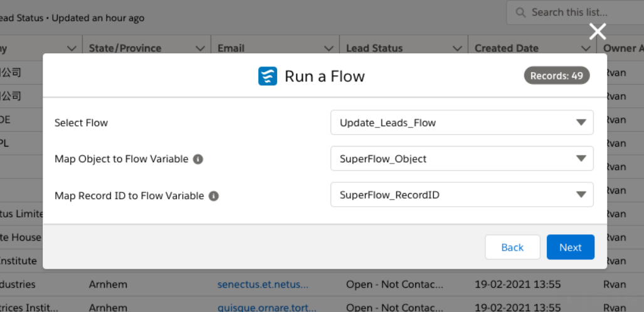Show info for Map Object to Flow Variable
The image size is (644, 312).
[198, 159]
